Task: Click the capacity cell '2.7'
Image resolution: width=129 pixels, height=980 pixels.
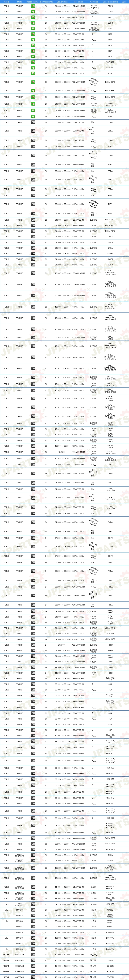Action: coord(46,960)
